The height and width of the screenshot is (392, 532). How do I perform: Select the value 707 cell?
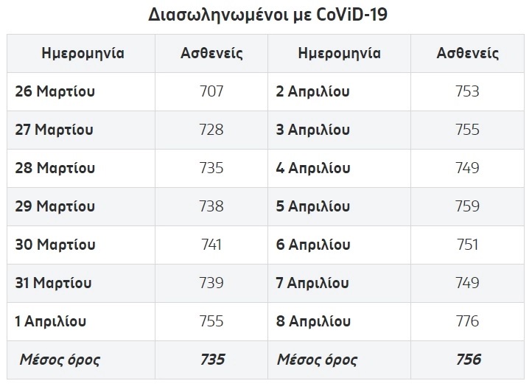point(211,91)
